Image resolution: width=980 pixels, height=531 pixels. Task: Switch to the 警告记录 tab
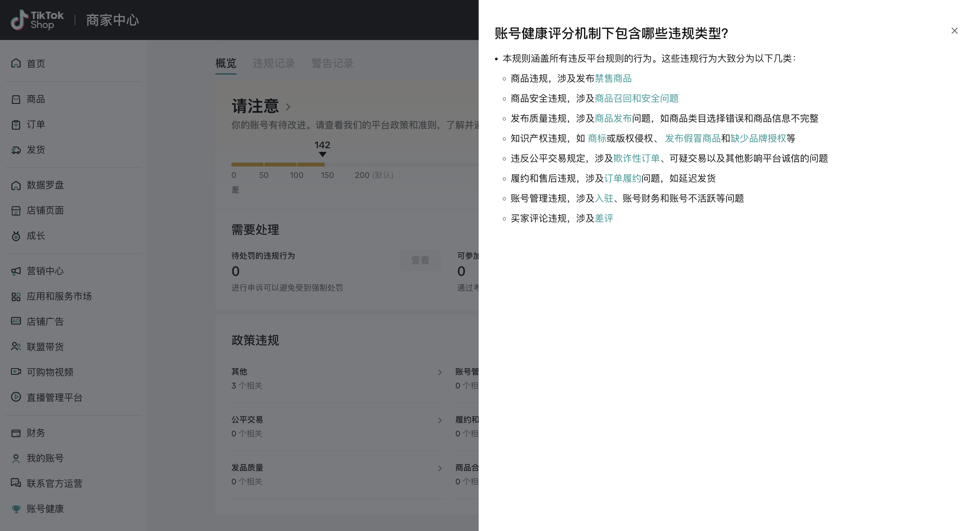point(332,64)
